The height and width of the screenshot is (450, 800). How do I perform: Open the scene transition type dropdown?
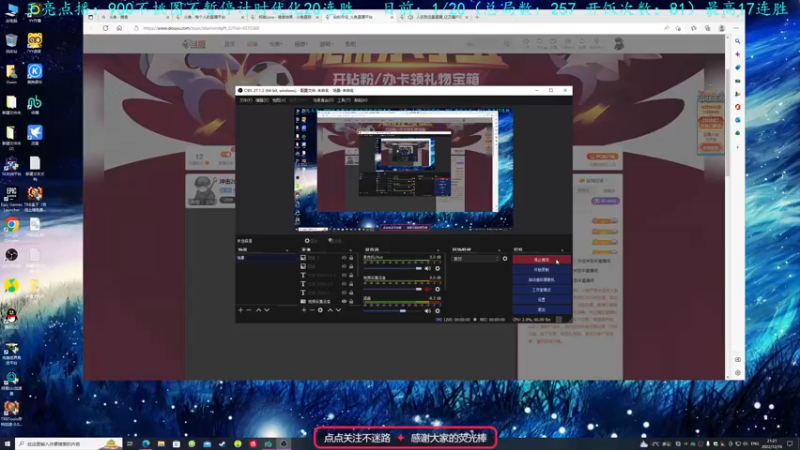pos(476,259)
